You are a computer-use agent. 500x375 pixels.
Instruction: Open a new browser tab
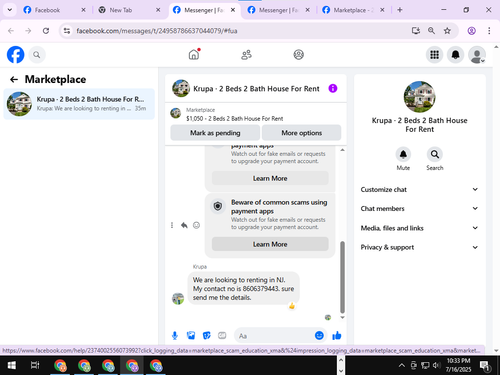point(400,10)
